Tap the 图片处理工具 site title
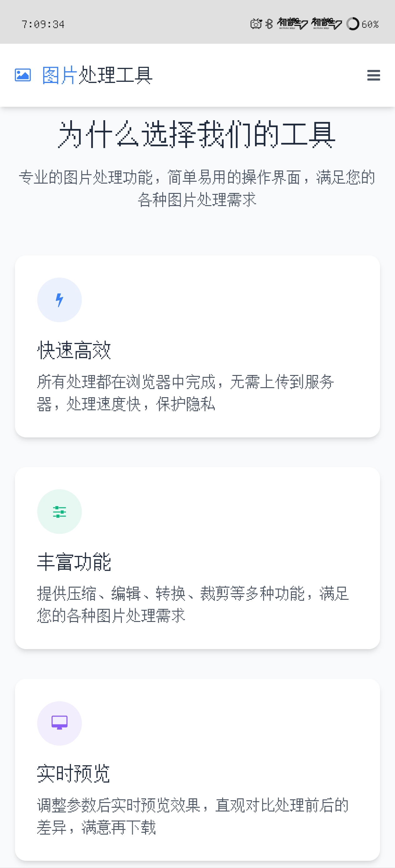Image resolution: width=395 pixels, height=868 pixels. tap(97, 75)
